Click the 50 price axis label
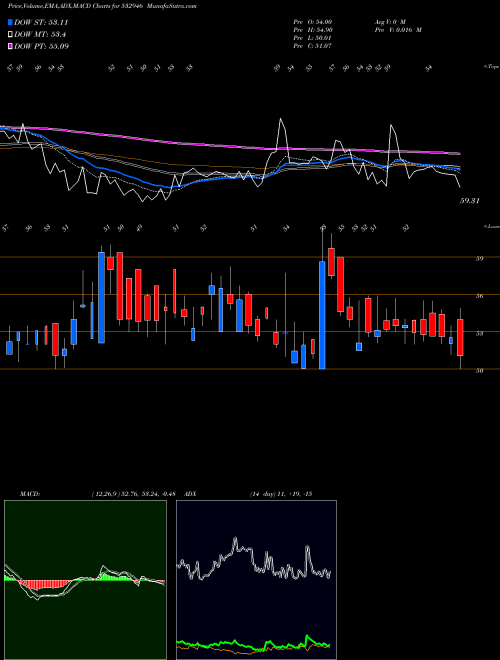500x660 pixels. point(479,370)
